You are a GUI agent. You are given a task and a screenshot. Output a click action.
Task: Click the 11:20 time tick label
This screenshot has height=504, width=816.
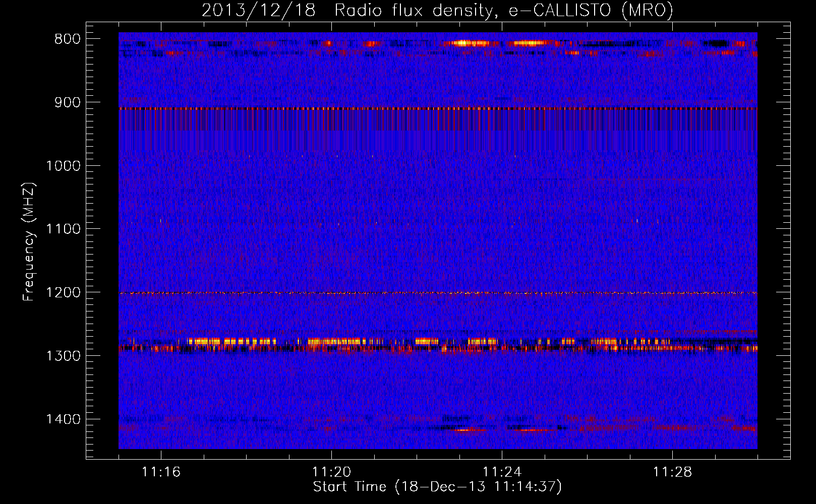click(331, 472)
